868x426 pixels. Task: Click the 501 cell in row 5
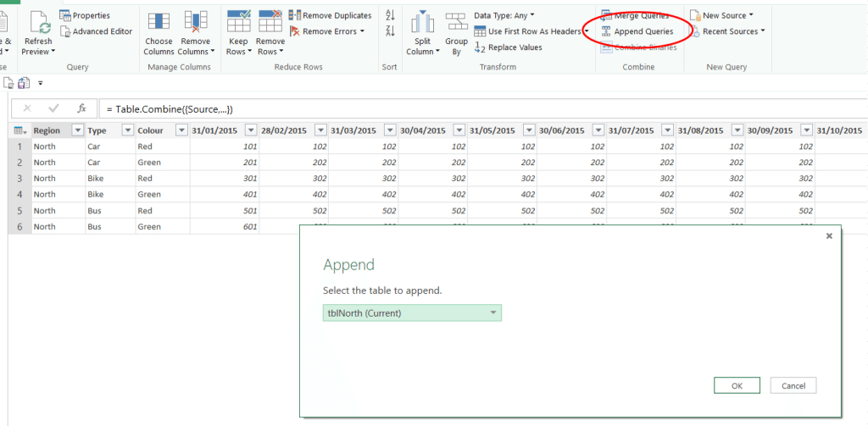point(225,211)
